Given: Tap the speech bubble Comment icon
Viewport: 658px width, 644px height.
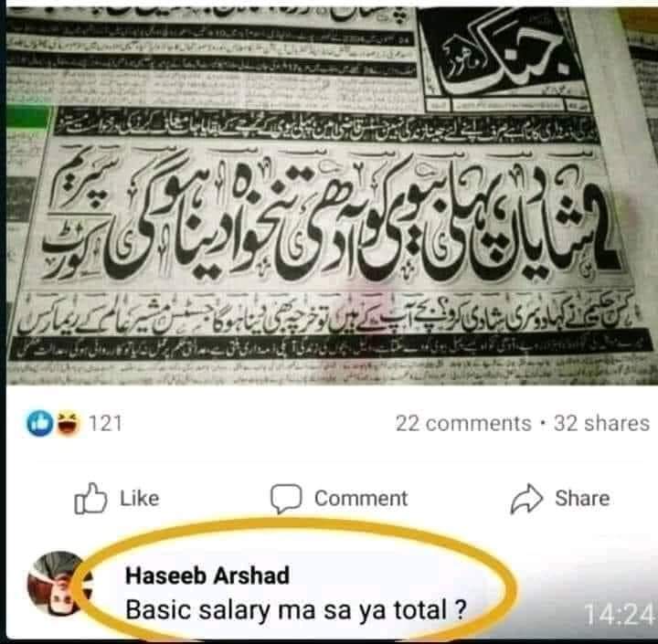Looking at the screenshot, I should (x=286, y=499).
